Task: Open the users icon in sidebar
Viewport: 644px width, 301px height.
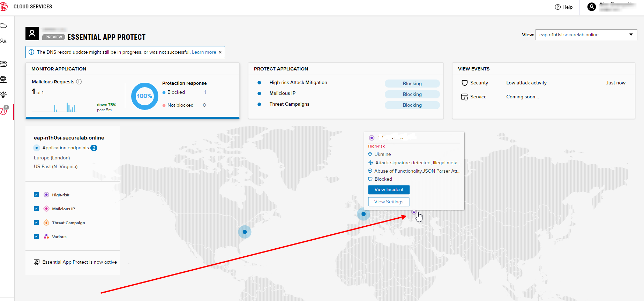Action: click(x=3, y=41)
